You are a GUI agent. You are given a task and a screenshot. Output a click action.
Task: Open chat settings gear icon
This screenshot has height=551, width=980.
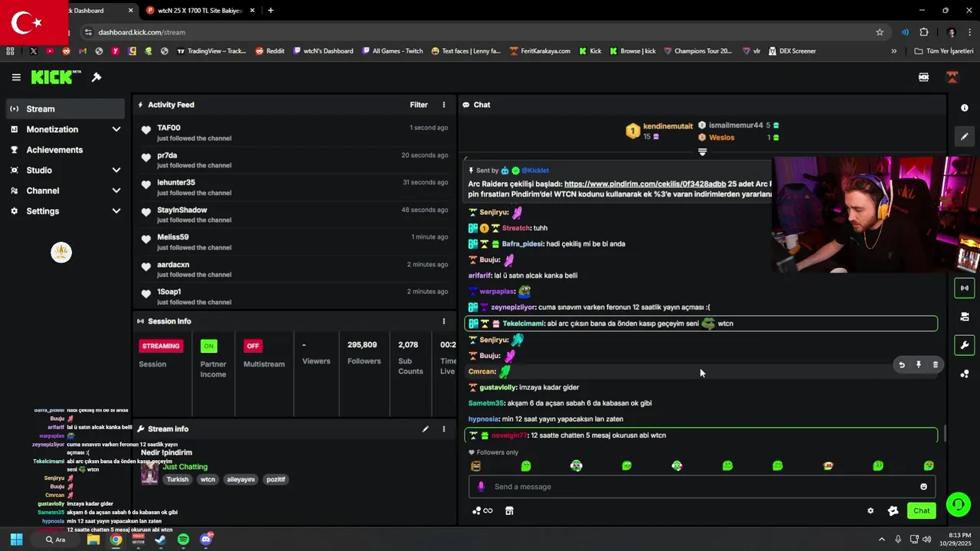pyautogui.click(x=871, y=511)
